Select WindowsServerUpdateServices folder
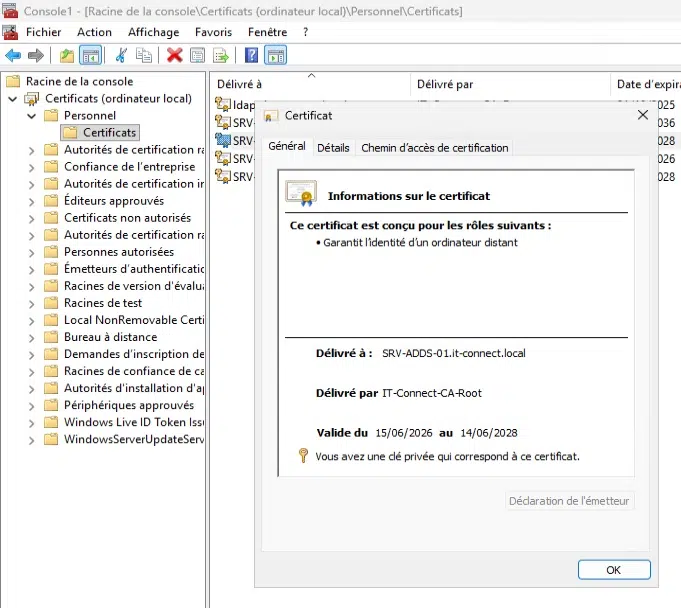This screenshot has height=608, width=681. [124, 439]
